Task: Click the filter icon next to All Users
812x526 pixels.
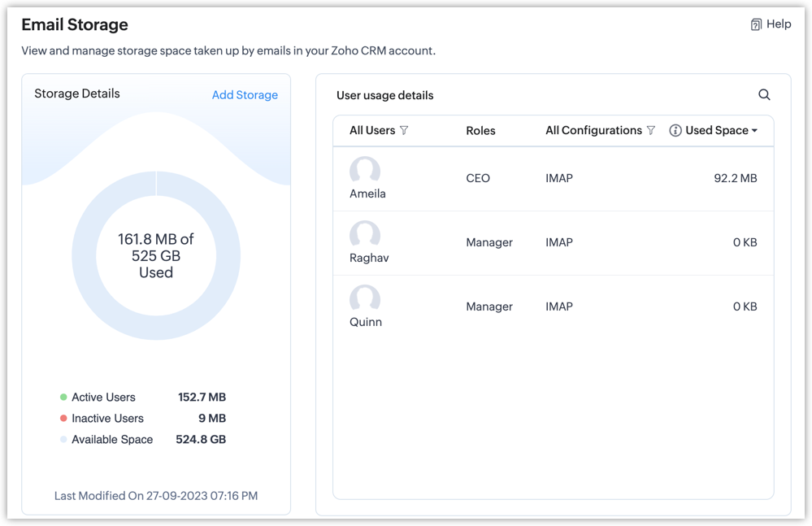Action: point(404,131)
